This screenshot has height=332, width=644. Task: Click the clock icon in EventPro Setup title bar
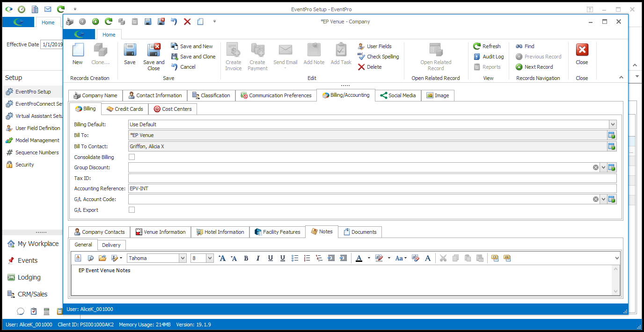point(22,9)
